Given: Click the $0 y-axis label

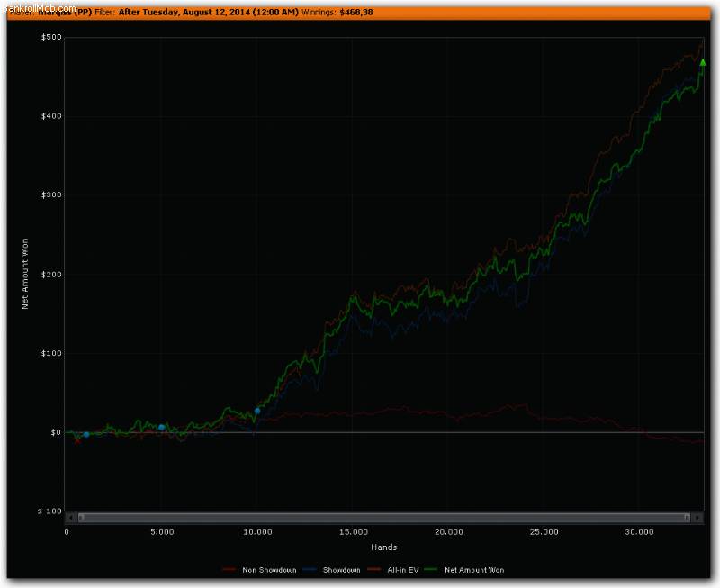Looking at the screenshot, I should click(56, 432).
